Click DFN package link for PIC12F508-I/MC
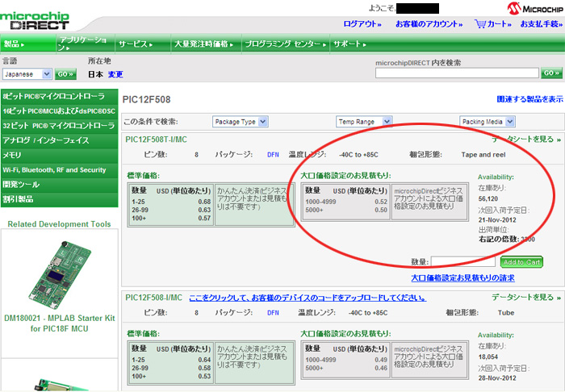565x392 pixels. point(273,313)
